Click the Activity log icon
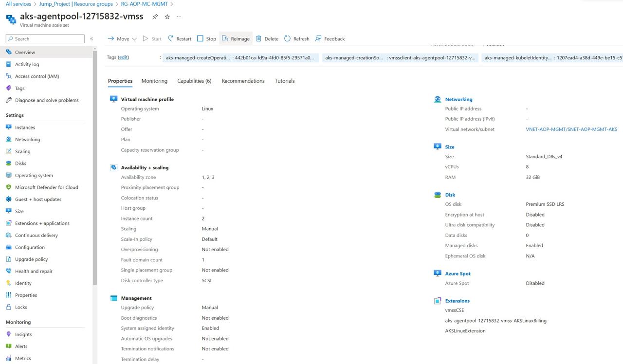Screen dimensions: 623x364 point(9,64)
